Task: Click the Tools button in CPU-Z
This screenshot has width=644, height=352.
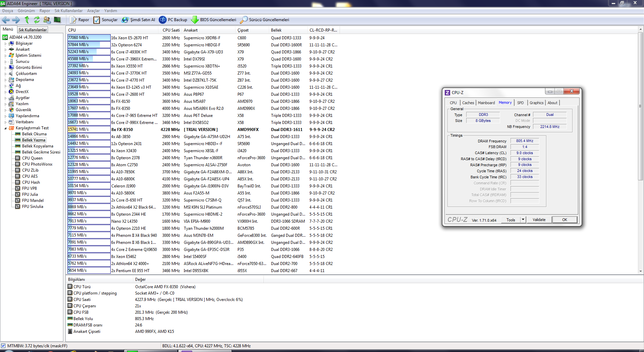Action: (511, 220)
